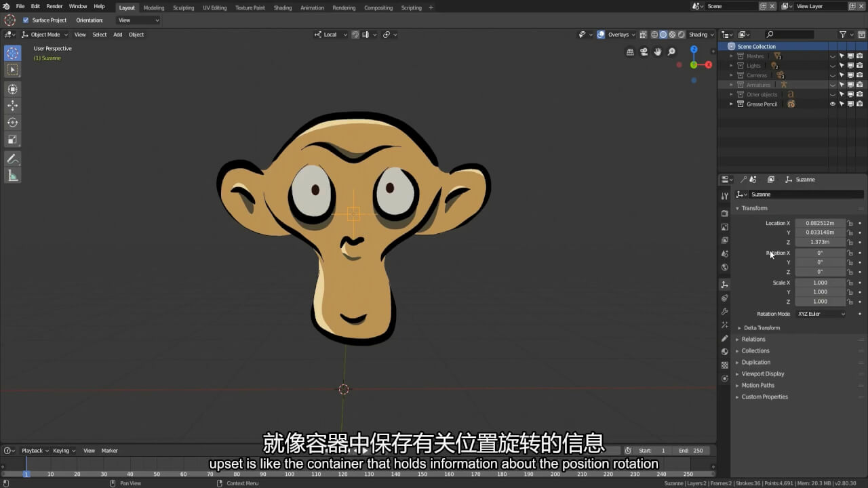This screenshot has width=868, height=488.
Task: Open the Output properties tab icon
Action: [724, 227]
